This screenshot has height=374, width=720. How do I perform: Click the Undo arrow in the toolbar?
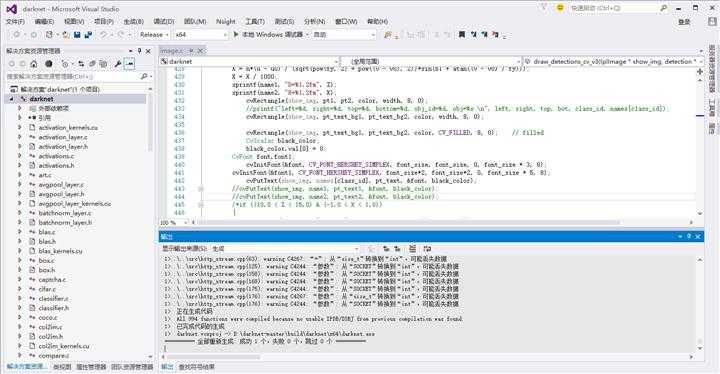coord(103,34)
